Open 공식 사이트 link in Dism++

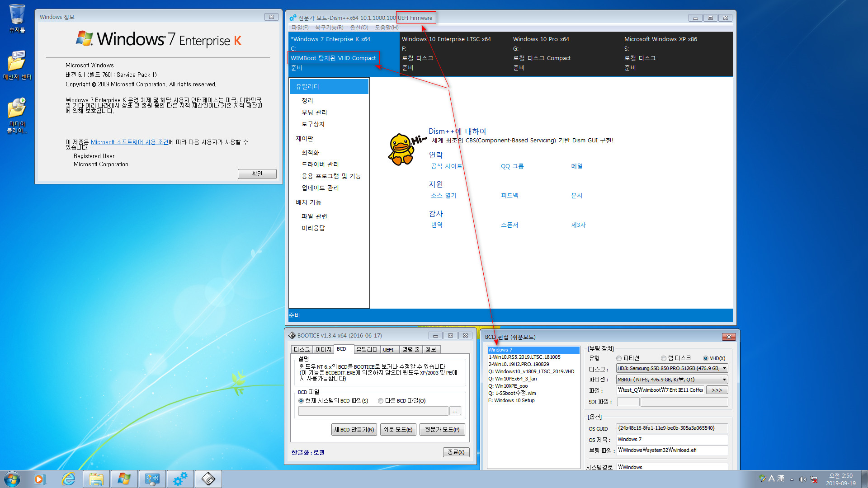446,166
